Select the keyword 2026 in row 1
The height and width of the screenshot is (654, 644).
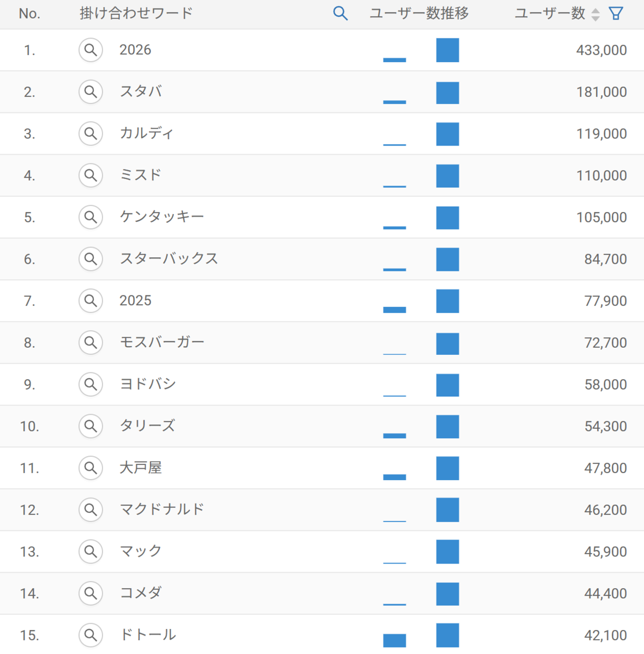(x=135, y=50)
